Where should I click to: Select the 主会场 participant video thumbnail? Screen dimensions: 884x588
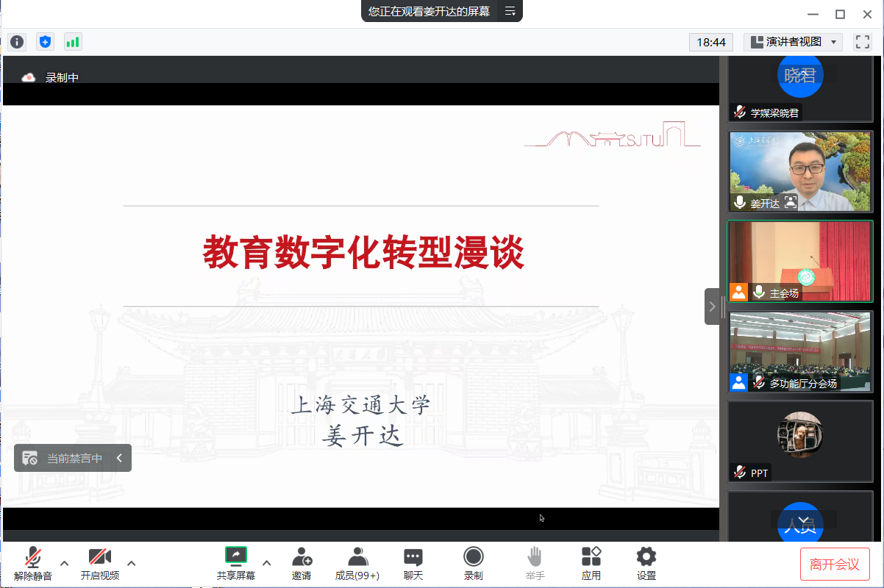click(799, 261)
